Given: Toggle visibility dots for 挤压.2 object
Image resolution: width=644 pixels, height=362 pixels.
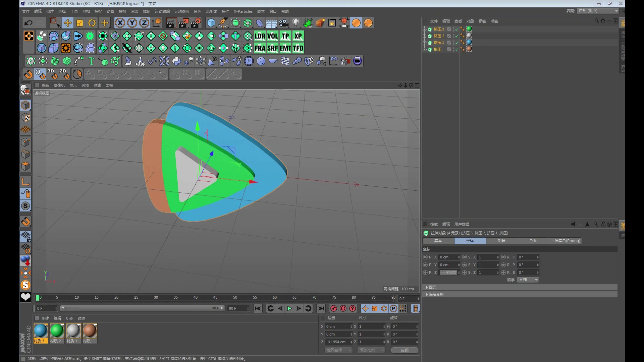Looking at the screenshot, I should (x=453, y=36).
